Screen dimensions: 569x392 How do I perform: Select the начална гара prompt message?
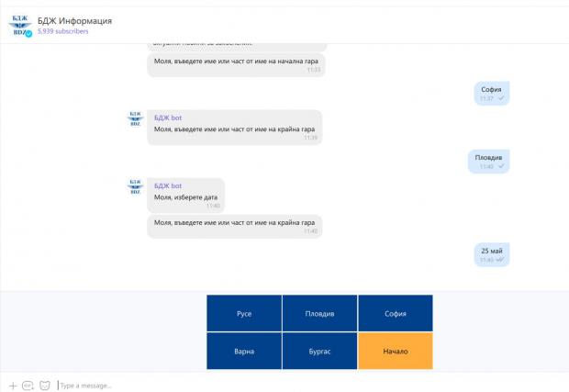[236, 65]
